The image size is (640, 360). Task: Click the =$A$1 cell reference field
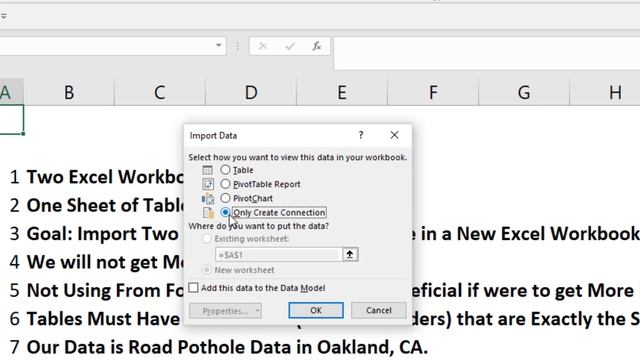click(278, 255)
